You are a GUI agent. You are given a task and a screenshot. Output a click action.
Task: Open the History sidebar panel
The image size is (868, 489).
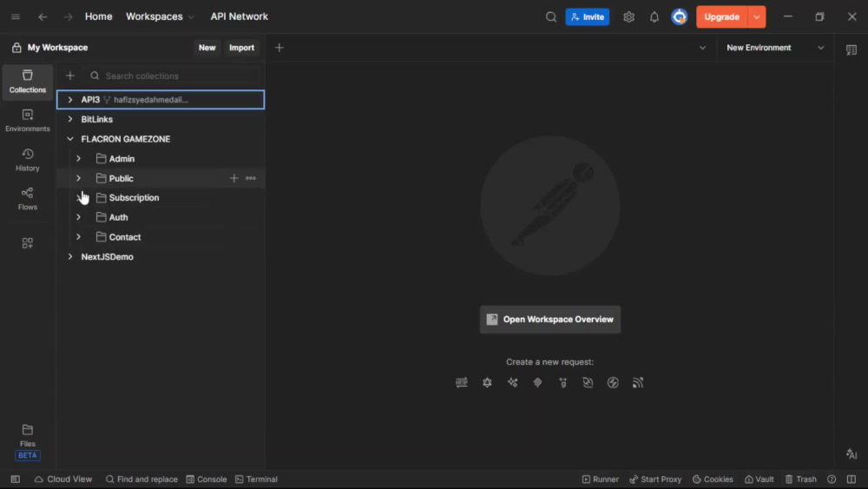point(28,160)
